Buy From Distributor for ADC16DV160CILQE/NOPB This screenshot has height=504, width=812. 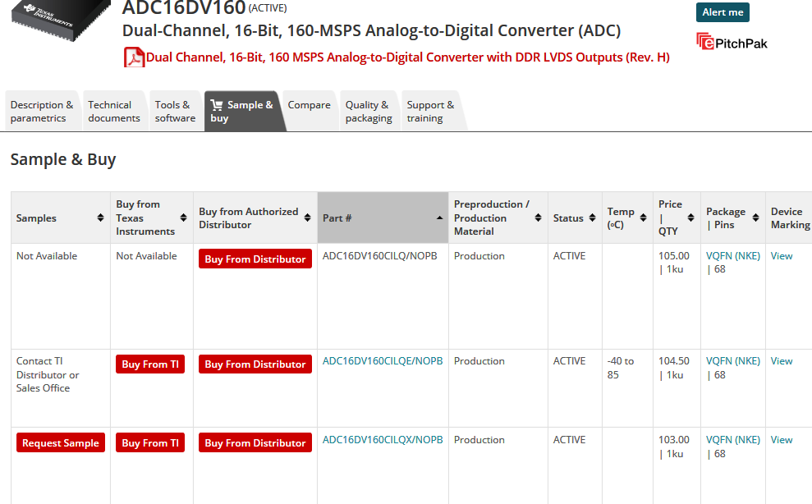pos(255,364)
